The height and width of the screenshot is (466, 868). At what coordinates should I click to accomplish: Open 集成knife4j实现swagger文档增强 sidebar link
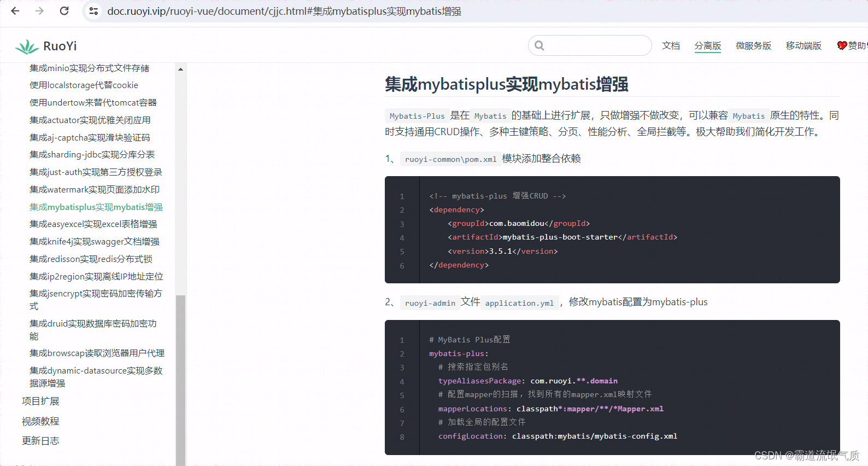click(95, 241)
